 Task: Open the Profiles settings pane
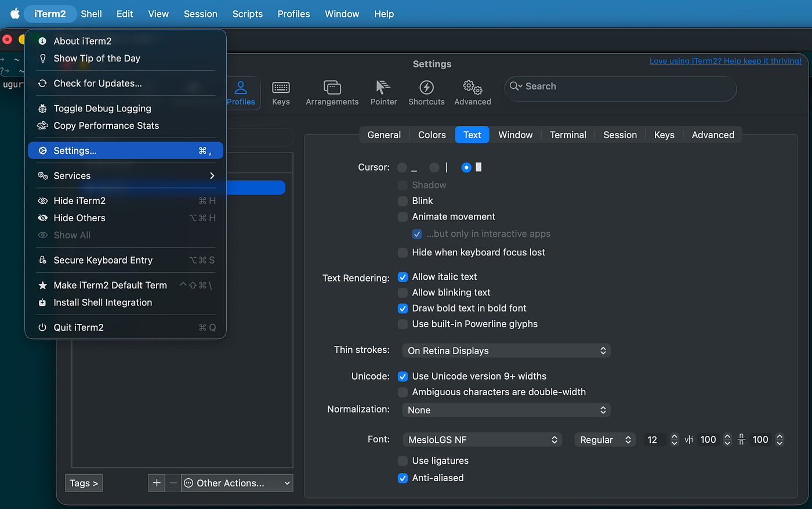[x=241, y=93]
